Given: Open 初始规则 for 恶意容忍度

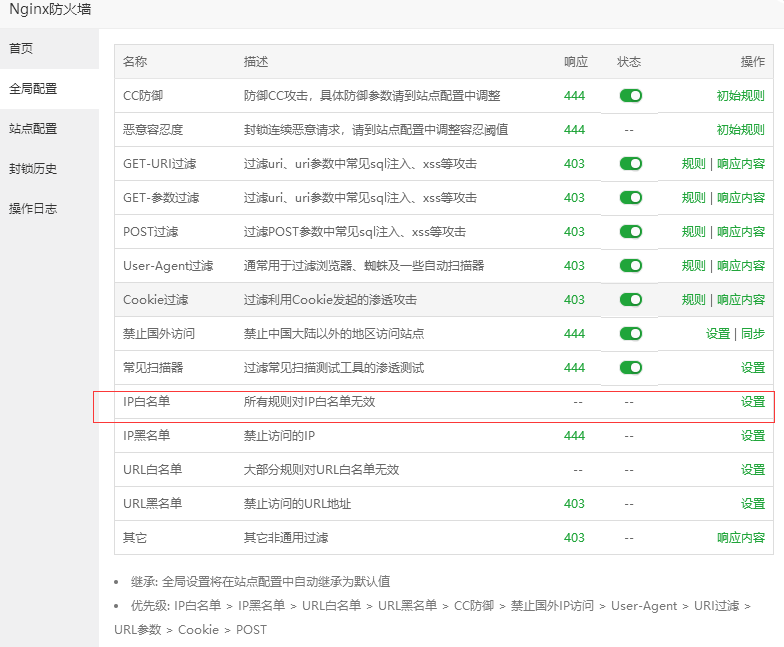Looking at the screenshot, I should (740, 130).
